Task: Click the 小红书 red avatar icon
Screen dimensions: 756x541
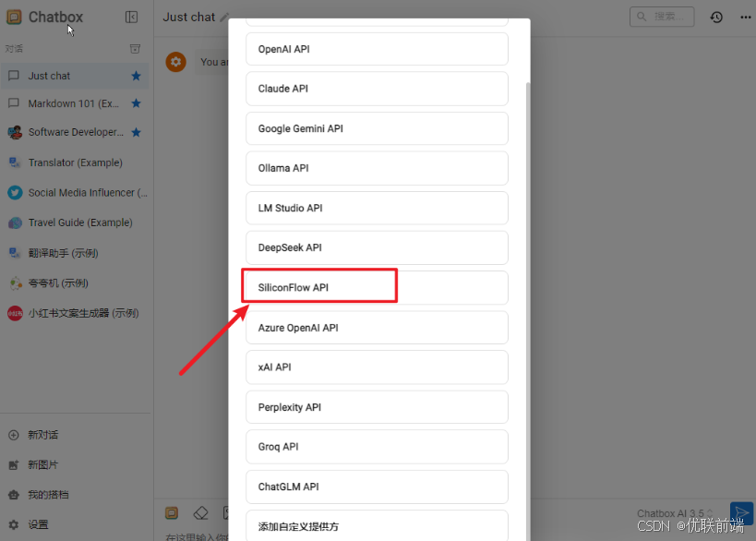Action: point(15,313)
